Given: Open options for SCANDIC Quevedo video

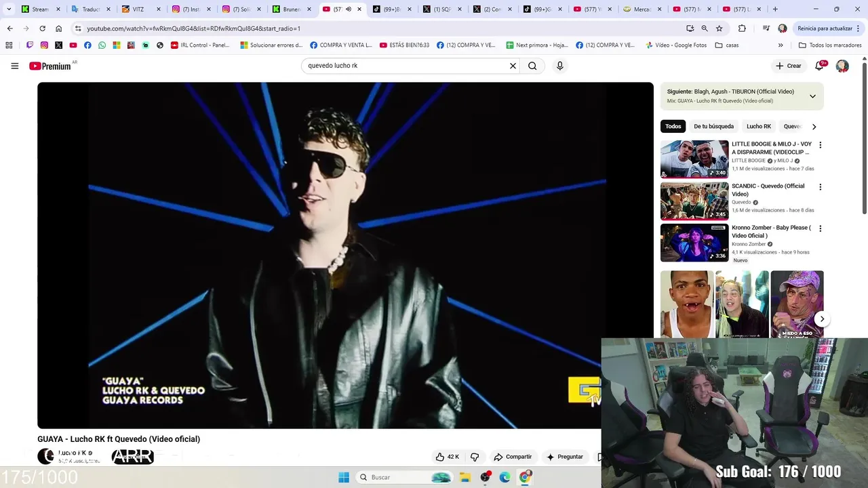Looking at the screenshot, I should pyautogui.click(x=820, y=187).
